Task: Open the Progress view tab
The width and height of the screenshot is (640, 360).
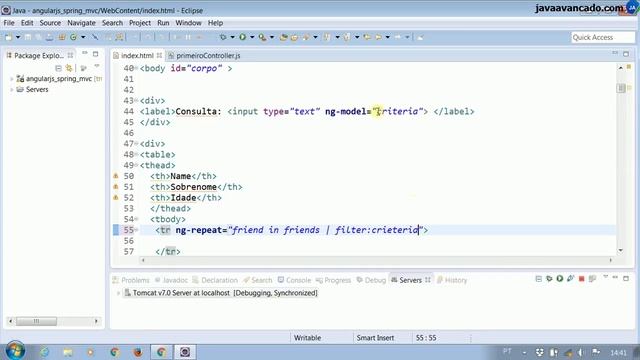Action: (x=333, y=280)
